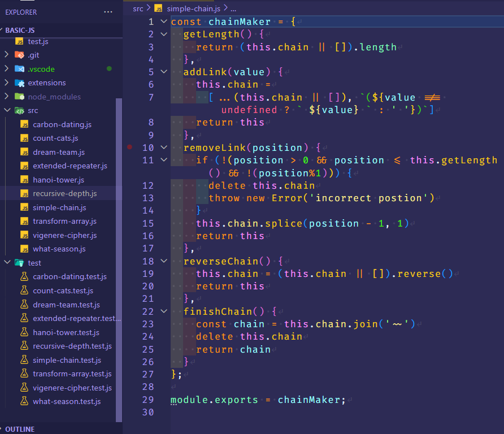Click the flask icon of hanoi-tower.test.js
Viewport: 504px width, 434px height.
(24, 332)
